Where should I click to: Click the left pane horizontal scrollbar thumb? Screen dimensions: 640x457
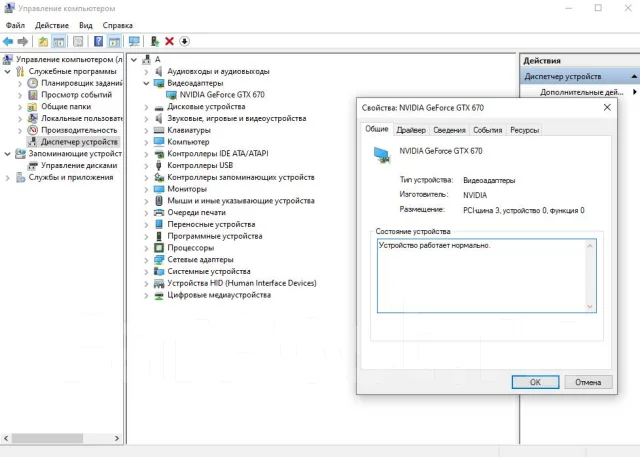[47, 438]
